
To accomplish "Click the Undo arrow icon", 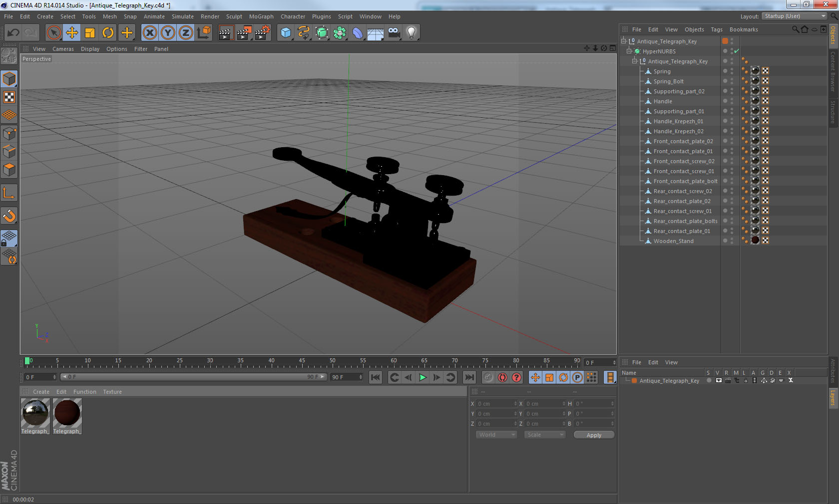I will click(x=13, y=33).
